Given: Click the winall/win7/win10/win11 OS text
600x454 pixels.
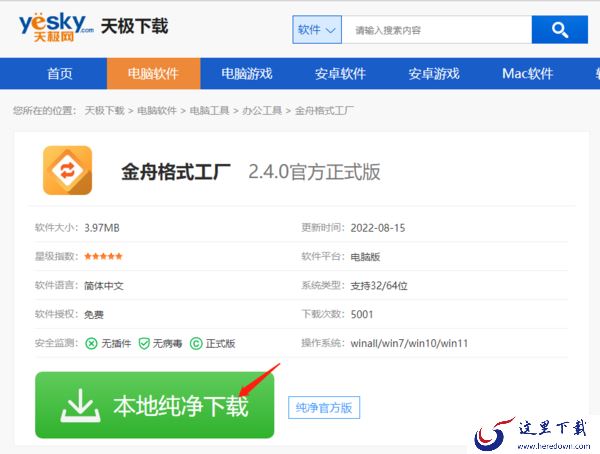Looking at the screenshot, I should tap(409, 343).
